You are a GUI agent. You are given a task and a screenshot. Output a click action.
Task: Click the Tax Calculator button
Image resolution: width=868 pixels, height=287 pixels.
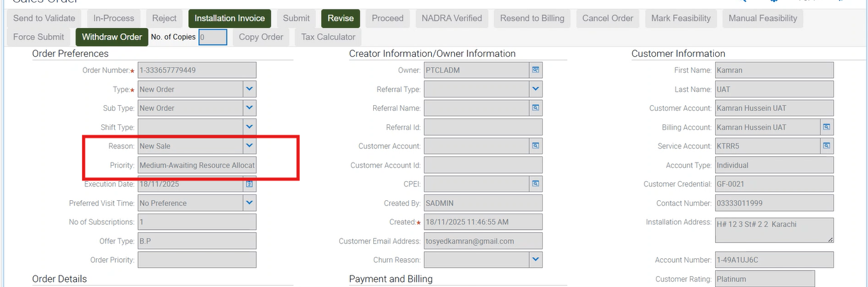tap(328, 37)
